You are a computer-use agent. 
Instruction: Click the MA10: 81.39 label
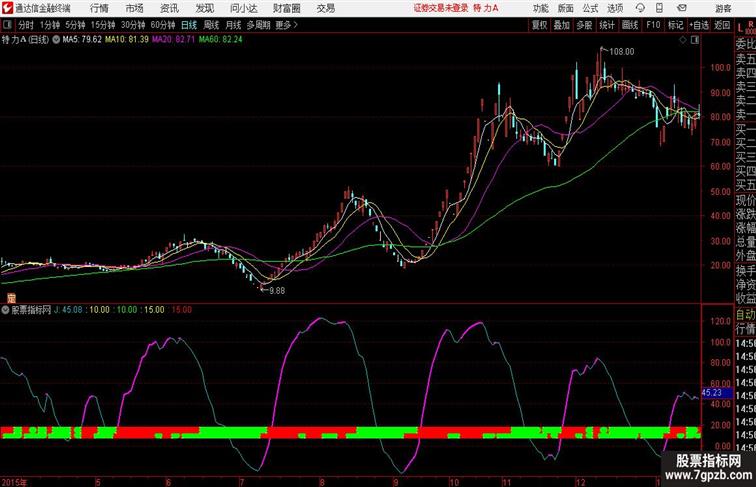[127, 40]
